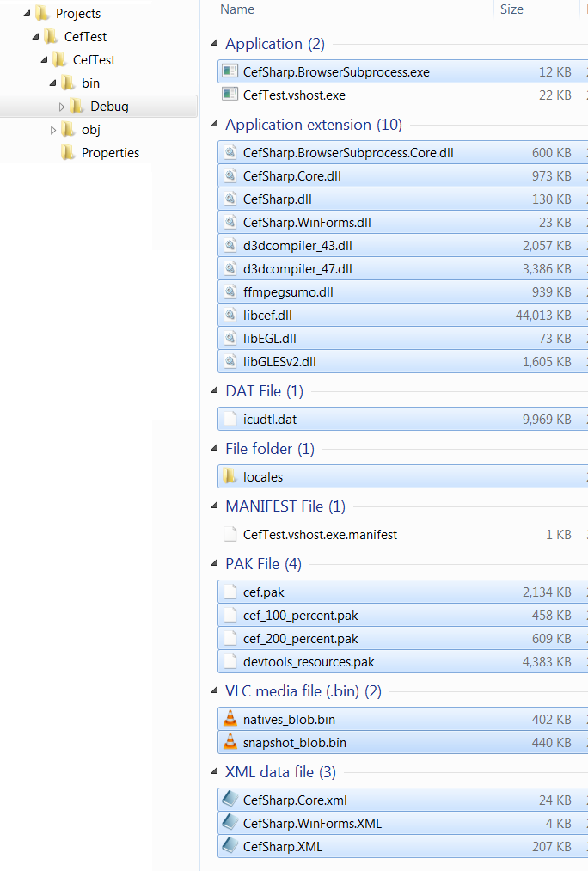Click the ffmpegsumo.dll file icon

click(x=230, y=292)
